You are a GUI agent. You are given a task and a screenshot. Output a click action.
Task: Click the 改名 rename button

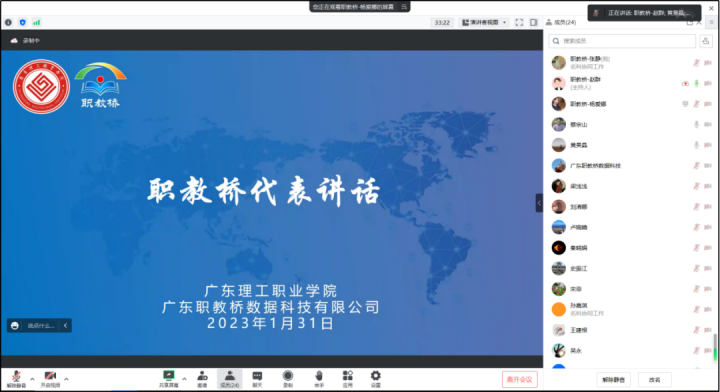click(x=654, y=380)
